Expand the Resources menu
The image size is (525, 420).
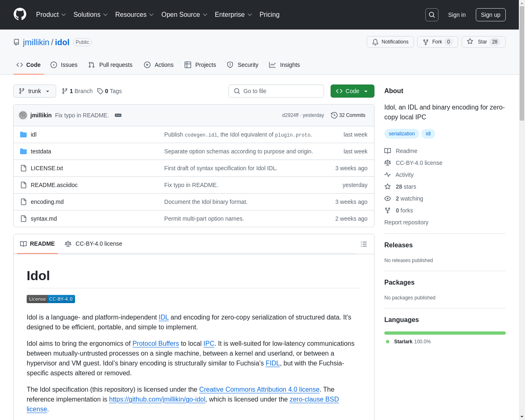[135, 15]
